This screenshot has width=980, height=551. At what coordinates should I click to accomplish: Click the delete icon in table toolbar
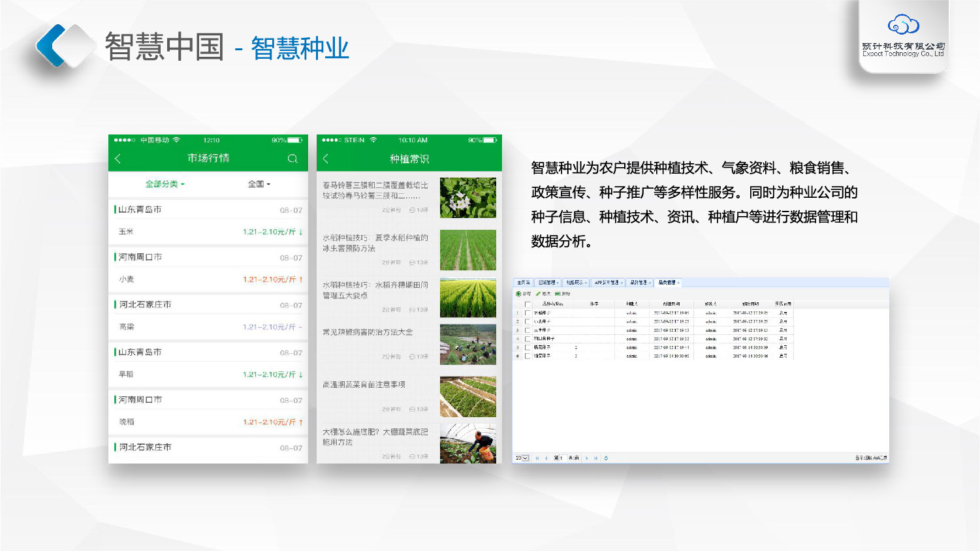tap(558, 294)
